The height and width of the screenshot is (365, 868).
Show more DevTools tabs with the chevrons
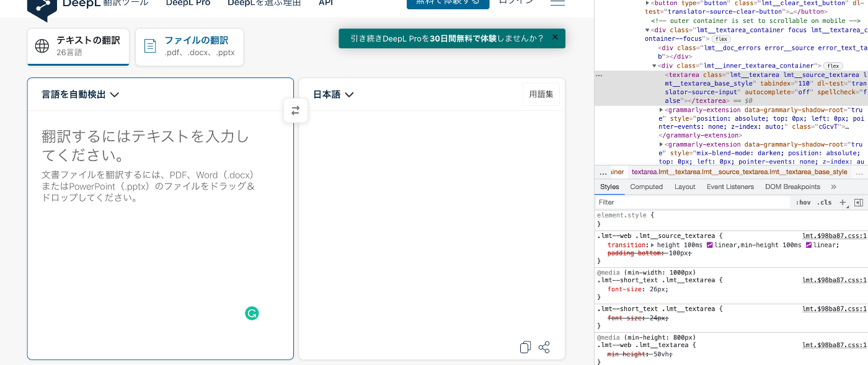pyautogui.click(x=833, y=187)
